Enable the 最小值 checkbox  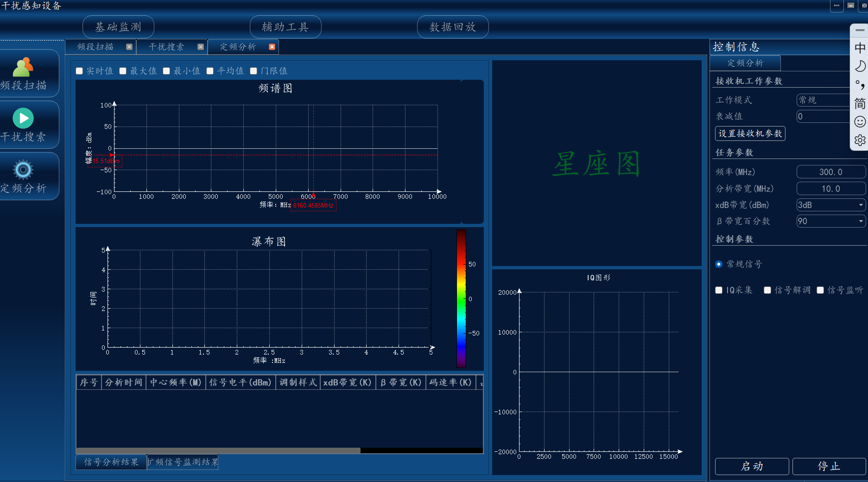point(166,71)
